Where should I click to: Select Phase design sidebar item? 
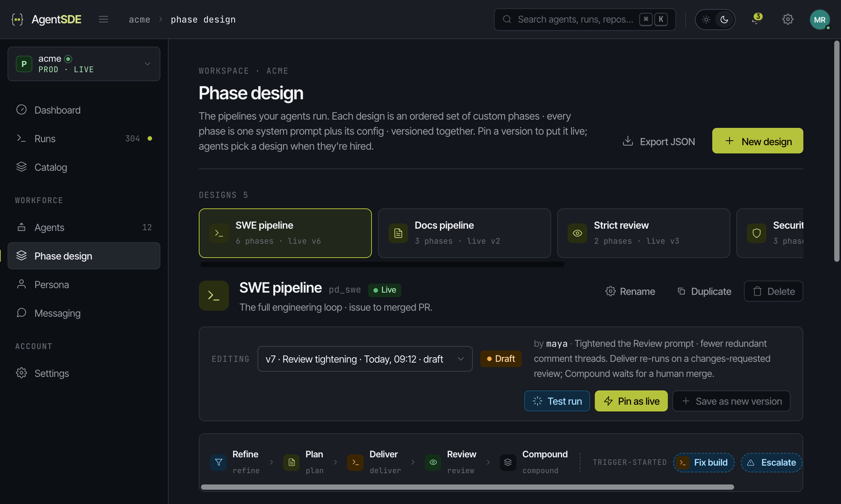(84, 256)
